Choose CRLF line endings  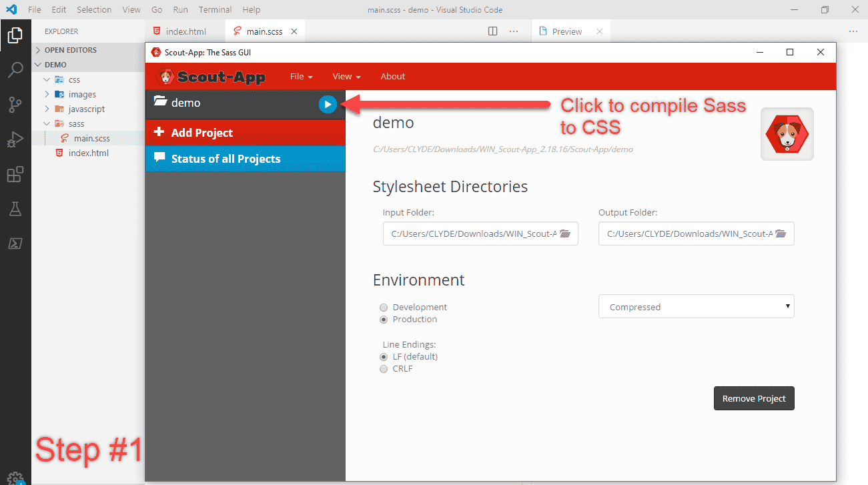[x=384, y=369]
